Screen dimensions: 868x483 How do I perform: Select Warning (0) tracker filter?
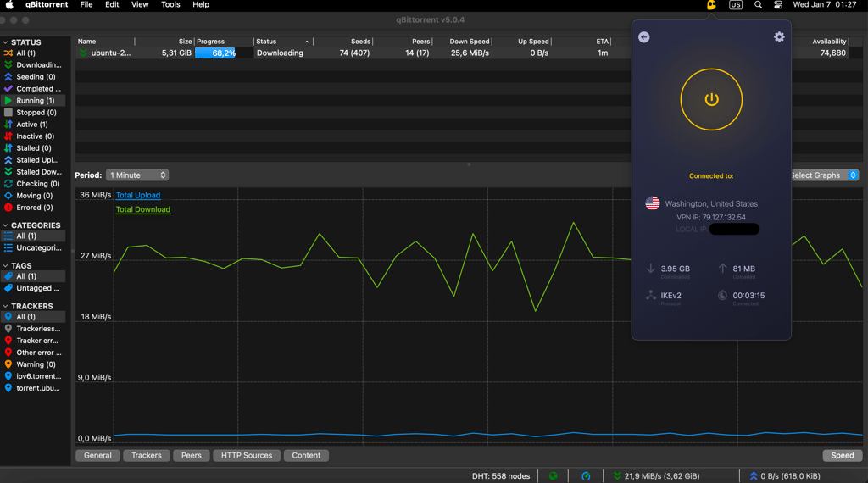coord(33,364)
